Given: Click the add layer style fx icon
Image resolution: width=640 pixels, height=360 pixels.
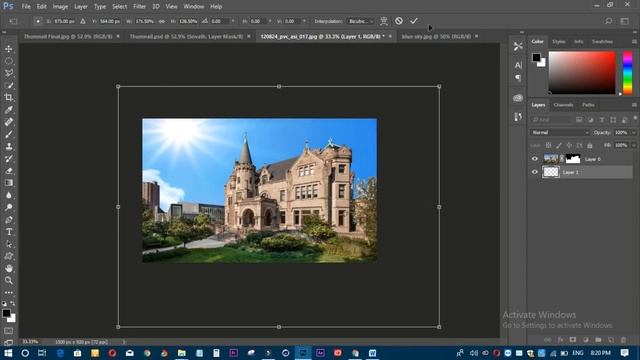Looking at the screenshot, I should click(560, 340).
